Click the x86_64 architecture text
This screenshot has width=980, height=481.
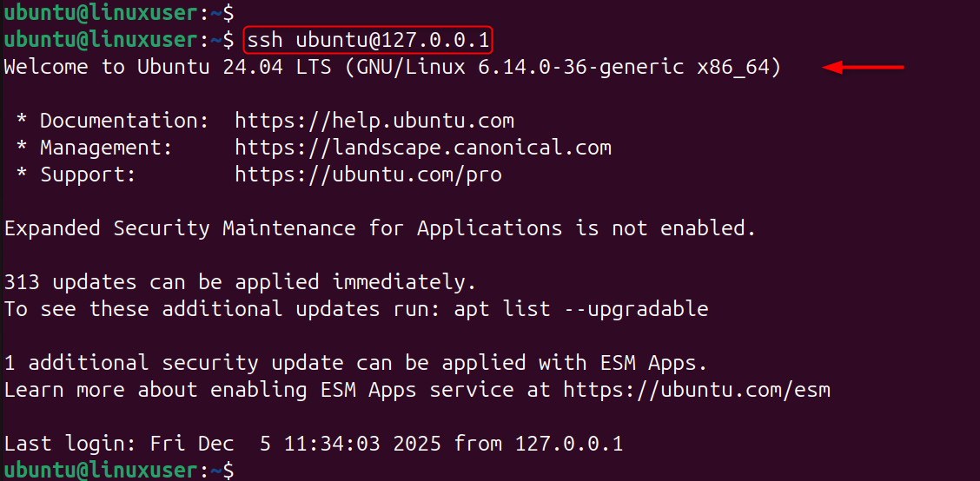[x=739, y=67]
